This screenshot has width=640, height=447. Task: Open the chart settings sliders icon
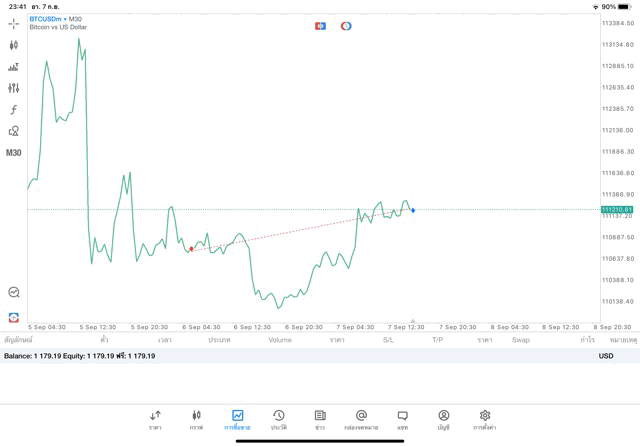click(14, 88)
